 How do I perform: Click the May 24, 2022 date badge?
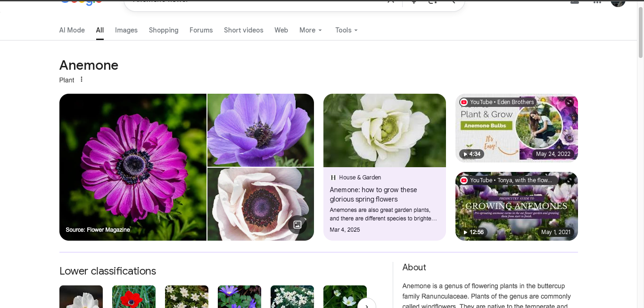pyautogui.click(x=553, y=154)
